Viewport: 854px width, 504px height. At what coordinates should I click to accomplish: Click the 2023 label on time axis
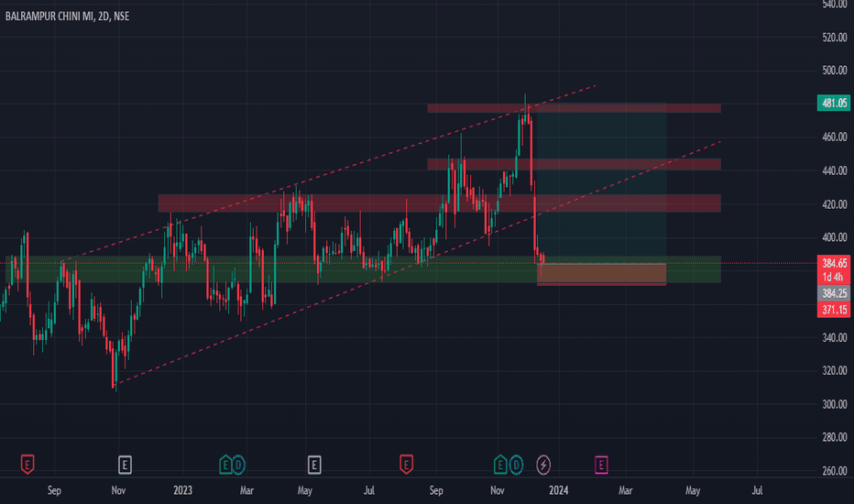[182, 490]
